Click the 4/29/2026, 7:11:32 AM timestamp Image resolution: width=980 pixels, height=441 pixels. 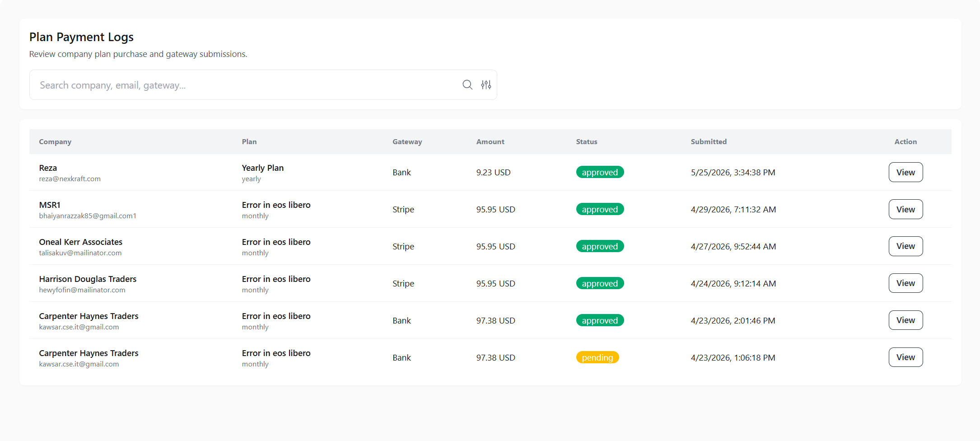tap(733, 210)
